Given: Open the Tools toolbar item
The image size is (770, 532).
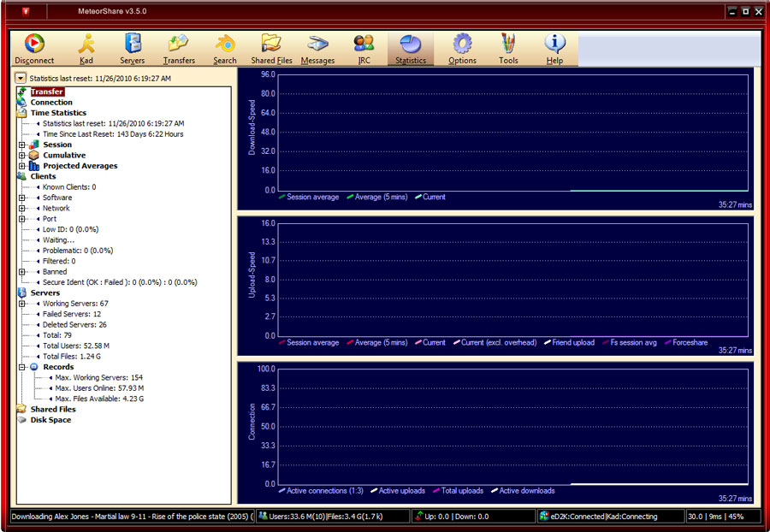Looking at the screenshot, I should [508, 48].
